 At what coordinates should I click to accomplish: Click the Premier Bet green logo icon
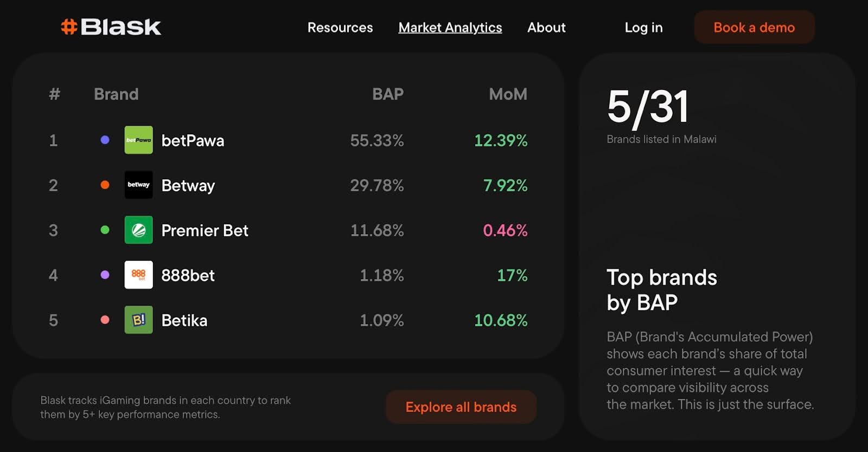pos(138,230)
